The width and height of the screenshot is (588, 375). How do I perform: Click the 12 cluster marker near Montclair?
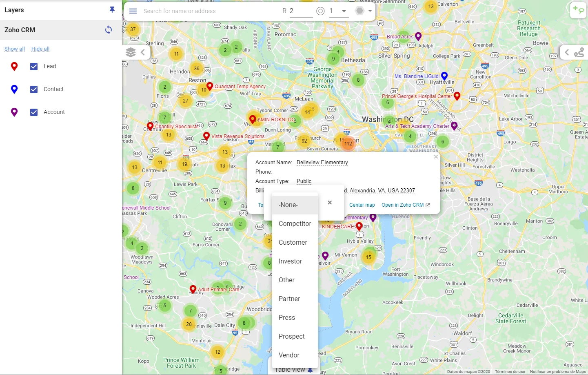pyautogui.click(x=217, y=352)
